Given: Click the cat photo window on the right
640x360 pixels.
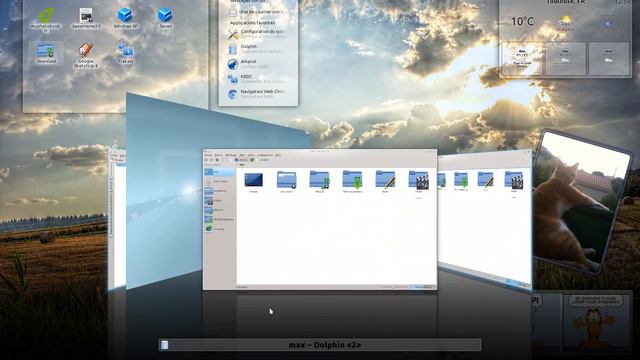Looking at the screenshot, I should coord(582,202).
